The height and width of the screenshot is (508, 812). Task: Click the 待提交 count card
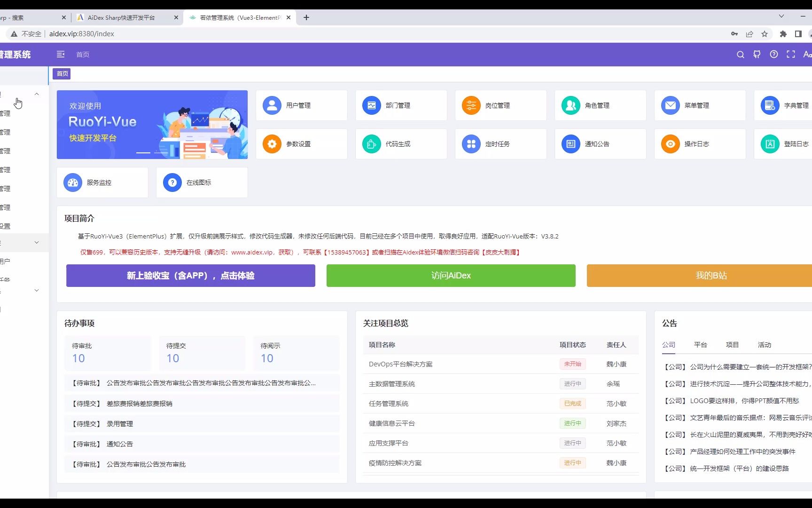click(202, 353)
